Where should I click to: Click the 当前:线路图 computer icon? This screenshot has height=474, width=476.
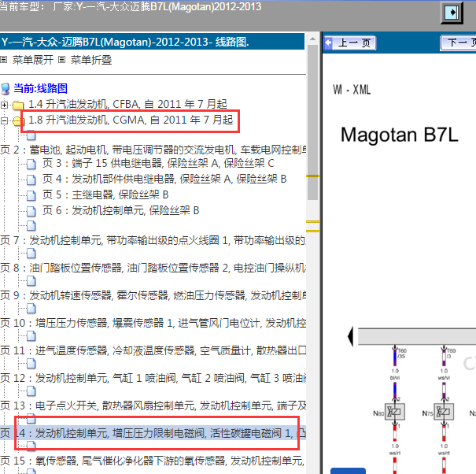coord(6,89)
